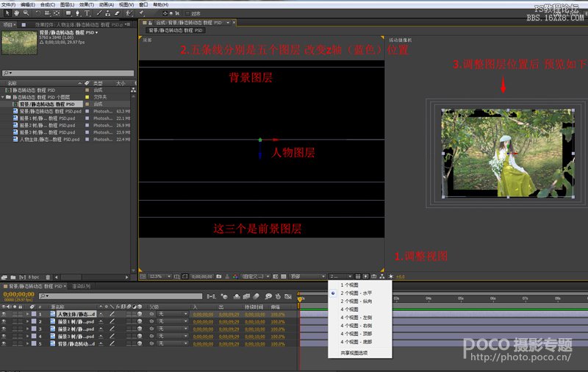The image size is (588, 372).
Task: Click the timeline current-time indicator marker
Action: [300, 299]
